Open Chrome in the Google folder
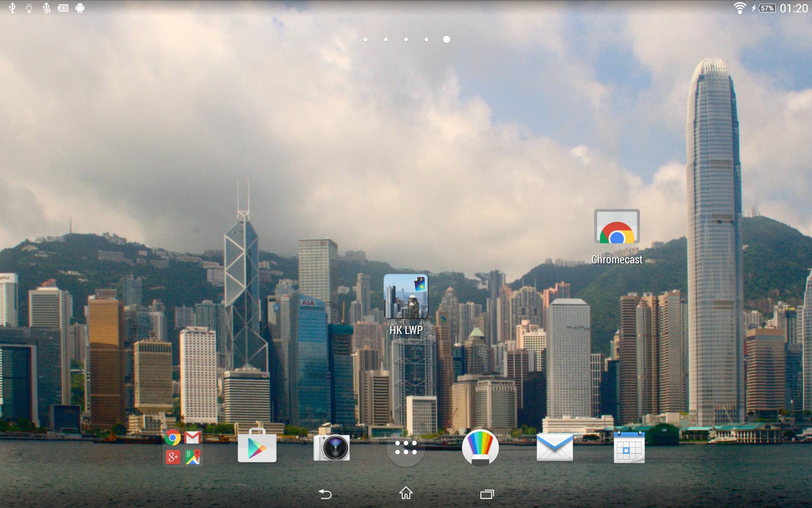 point(173,437)
